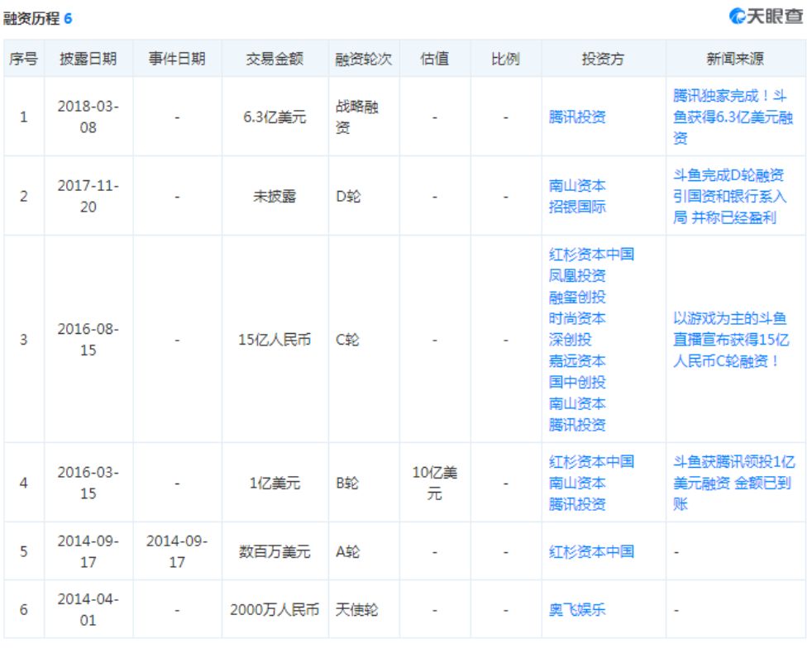The image size is (812, 648).
Task: Open the 南山资本 investor link in D轮 row
Action: 577,186
